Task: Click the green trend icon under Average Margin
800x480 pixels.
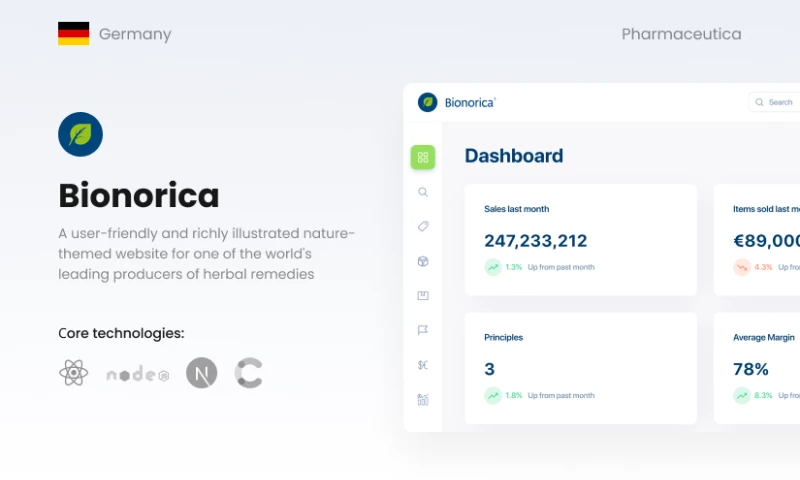Action: click(742, 395)
